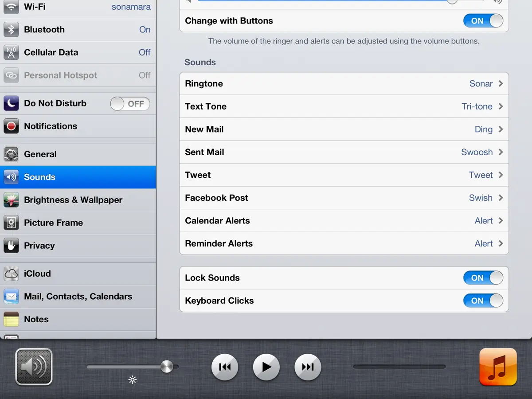Turn on Do Not Disturb switch

point(130,104)
